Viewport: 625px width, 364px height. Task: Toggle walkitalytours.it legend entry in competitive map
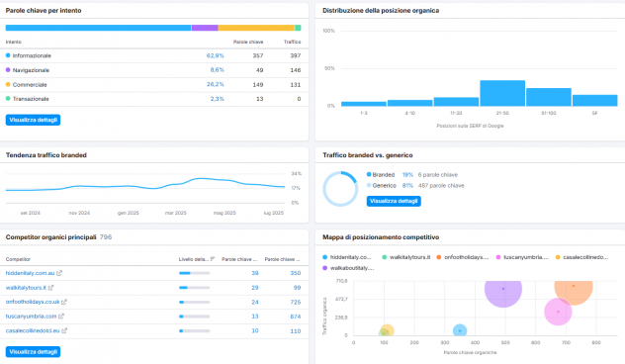pos(406,257)
